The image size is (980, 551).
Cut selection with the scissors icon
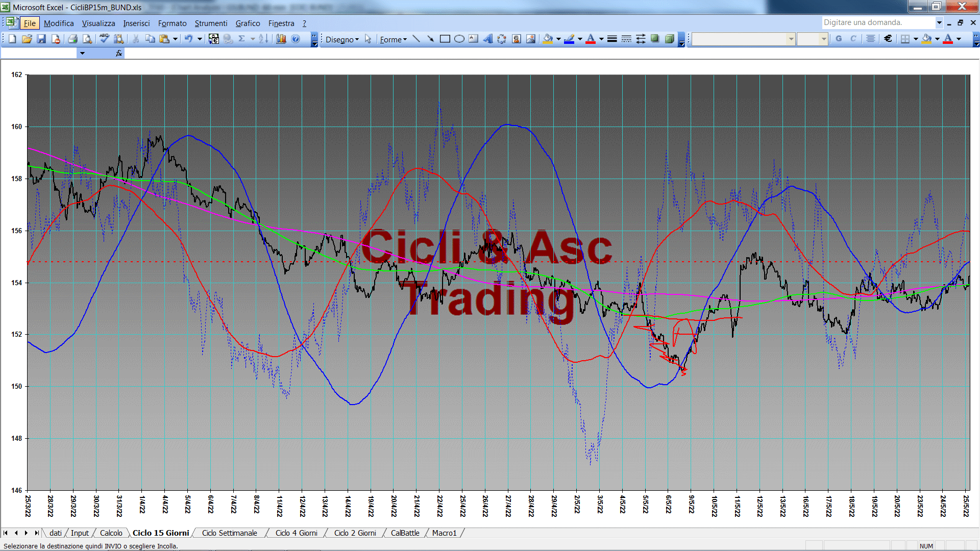tap(136, 39)
